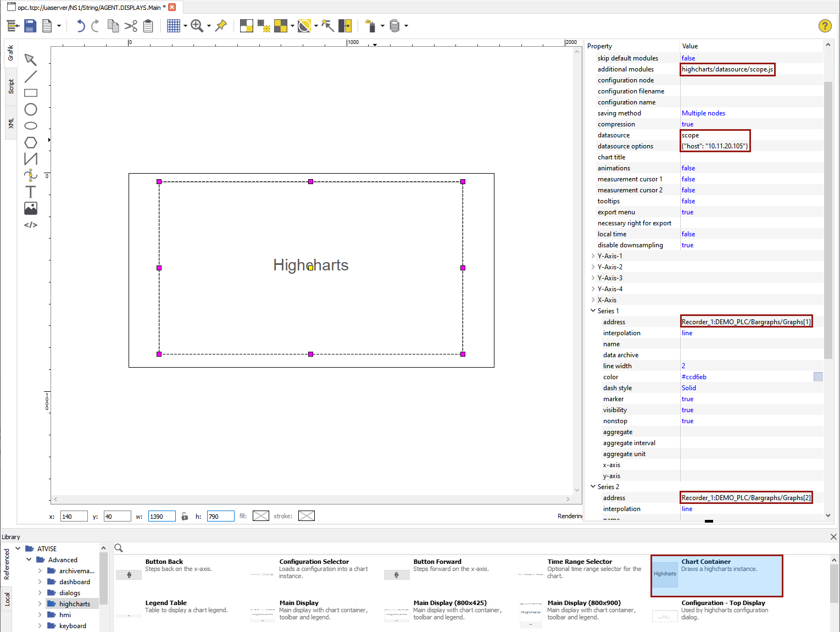Viewport: 840px width, 632px height.
Task: Disable the compression property value
Action: click(687, 124)
